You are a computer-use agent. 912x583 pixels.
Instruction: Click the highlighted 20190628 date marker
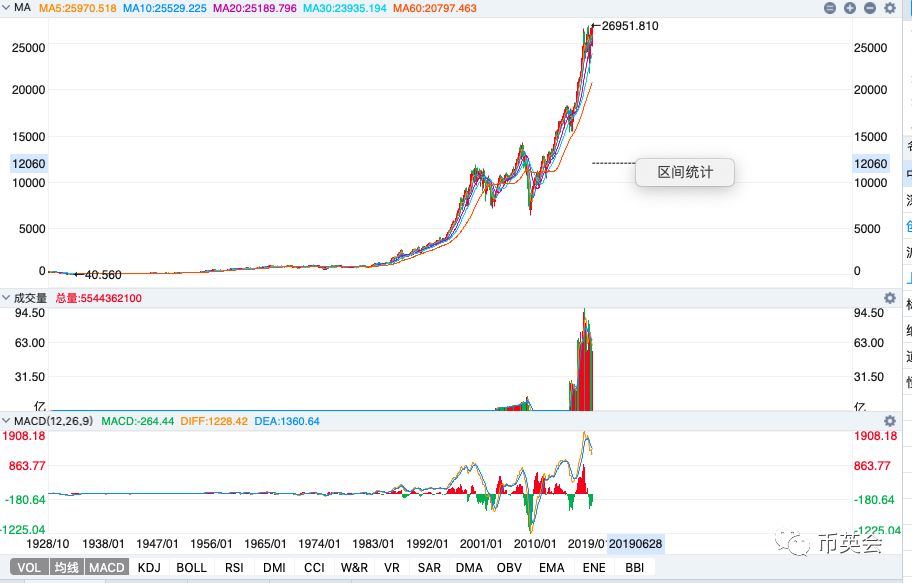pos(635,543)
